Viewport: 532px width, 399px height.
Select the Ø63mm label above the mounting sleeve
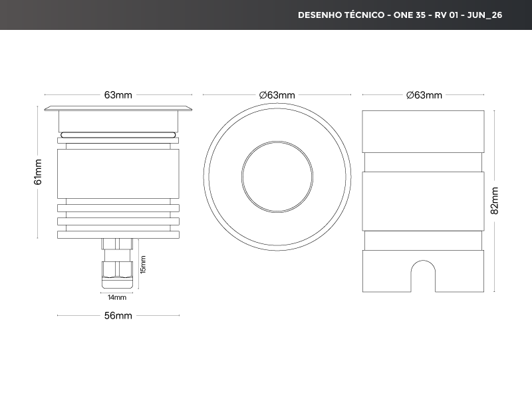(424, 95)
